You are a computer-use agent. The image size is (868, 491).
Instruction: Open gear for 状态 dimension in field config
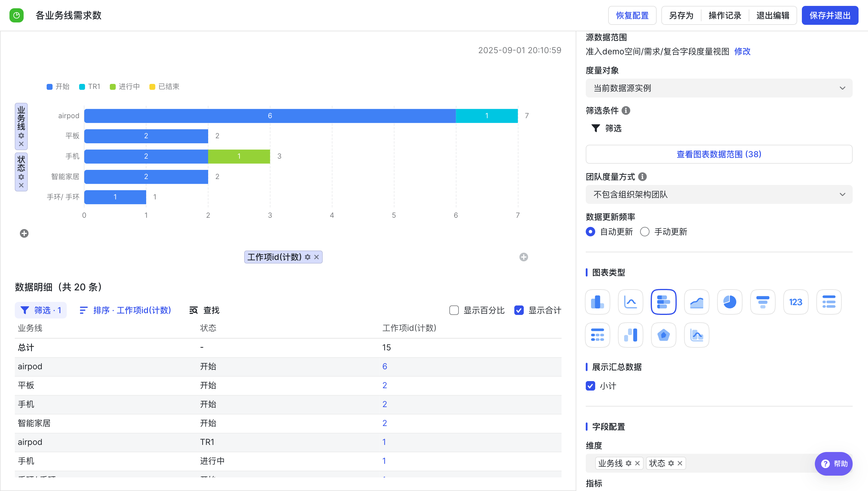671,463
